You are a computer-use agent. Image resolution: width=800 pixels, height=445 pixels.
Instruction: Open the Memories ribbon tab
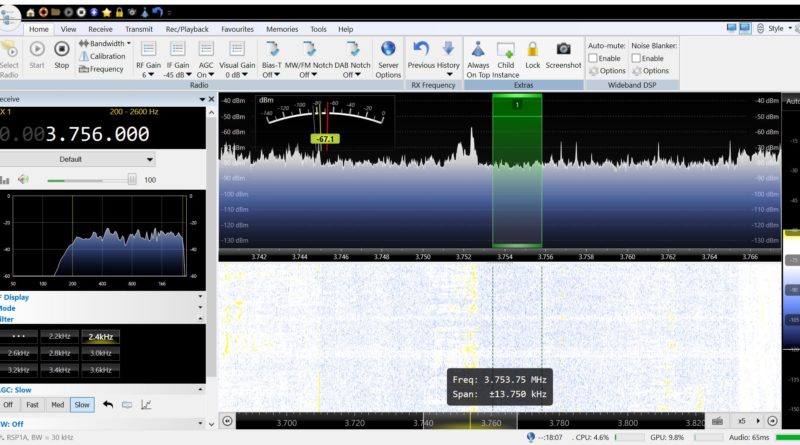click(282, 29)
